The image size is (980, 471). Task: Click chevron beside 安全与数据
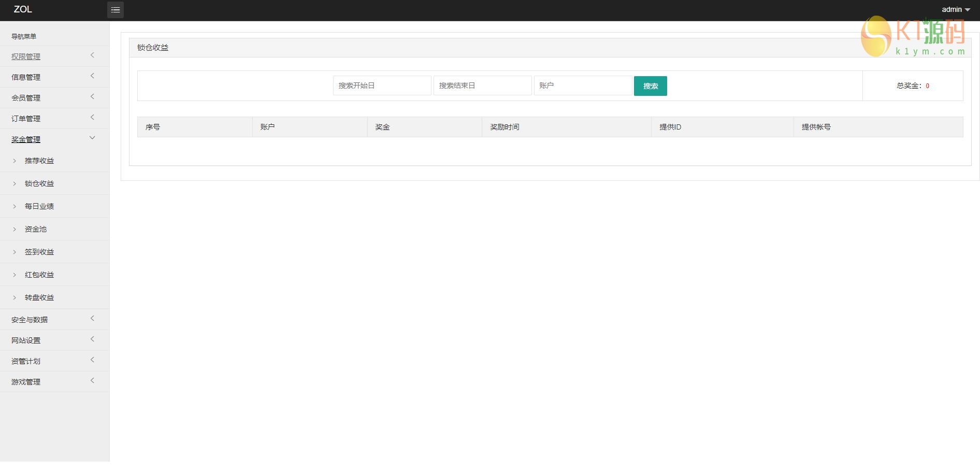tap(92, 318)
